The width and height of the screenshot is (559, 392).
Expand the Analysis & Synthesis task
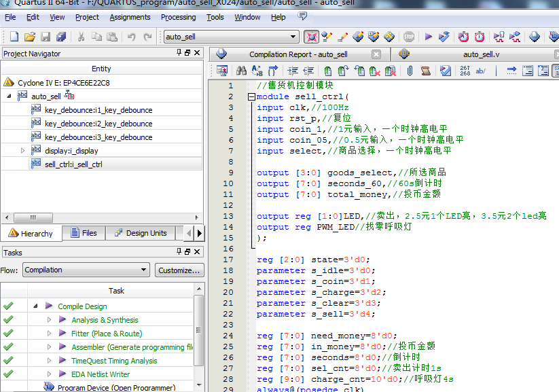coord(49,319)
